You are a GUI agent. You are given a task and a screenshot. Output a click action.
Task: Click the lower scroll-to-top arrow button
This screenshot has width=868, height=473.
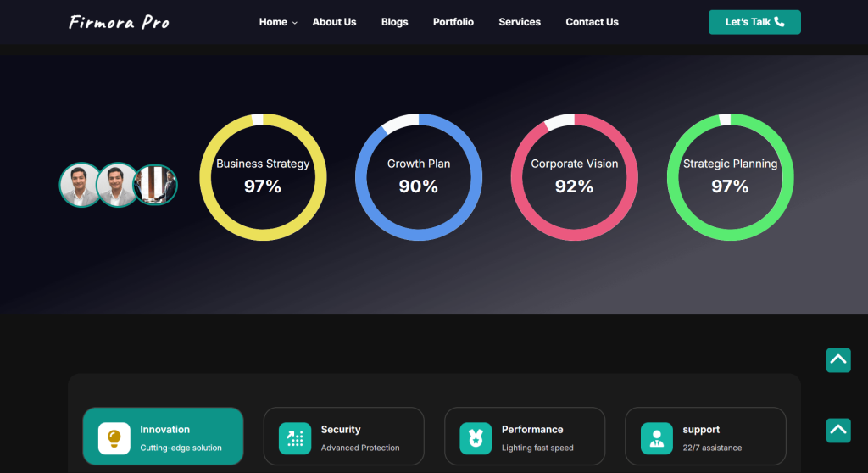pos(838,430)
